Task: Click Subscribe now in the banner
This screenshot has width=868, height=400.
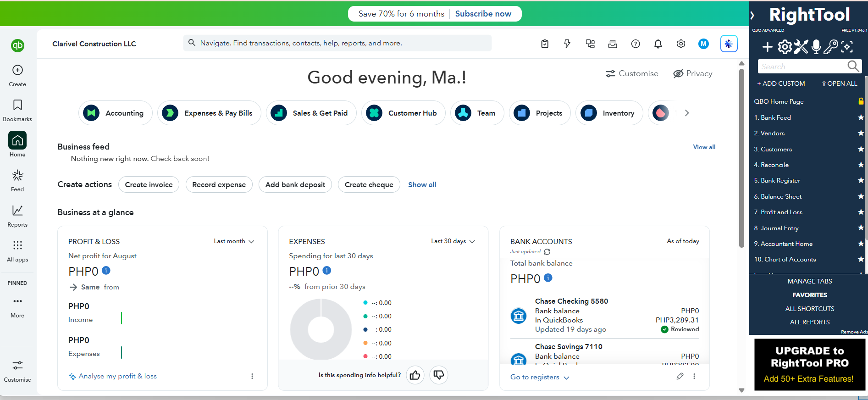Action: pos(483,14)
